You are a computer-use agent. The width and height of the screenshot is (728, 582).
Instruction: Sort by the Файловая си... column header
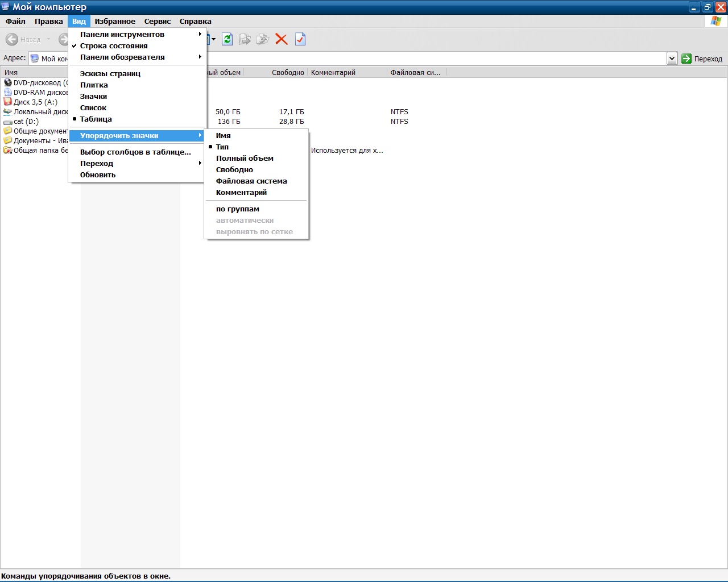(x=417, y=72)
